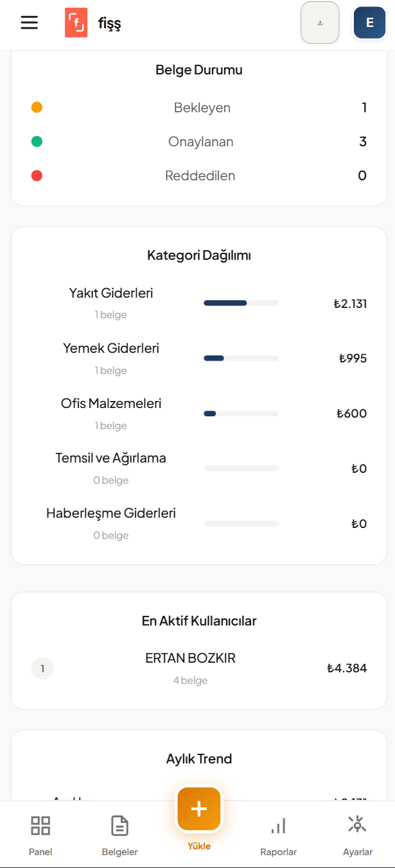Open Ayarlar settings icon
This screenshot has height=868, width=395.
357,826
